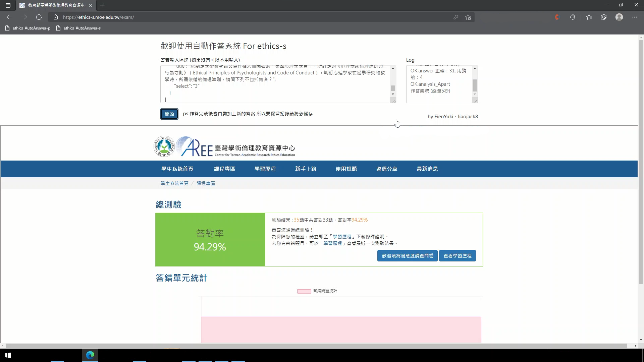Follow the 學生系統首頁 breadcrumb link
The height and width of the screenshot is (362, 644).
174,183
